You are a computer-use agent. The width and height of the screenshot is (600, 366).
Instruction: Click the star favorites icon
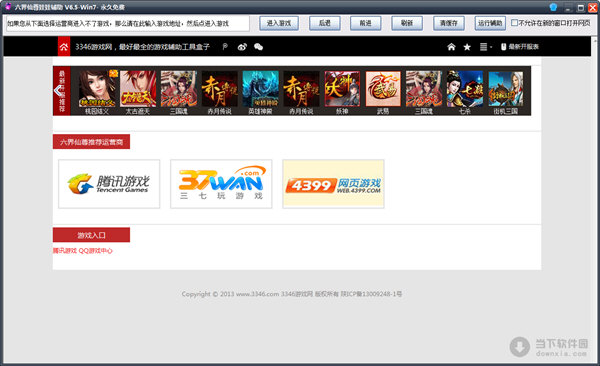pos(467,47)
